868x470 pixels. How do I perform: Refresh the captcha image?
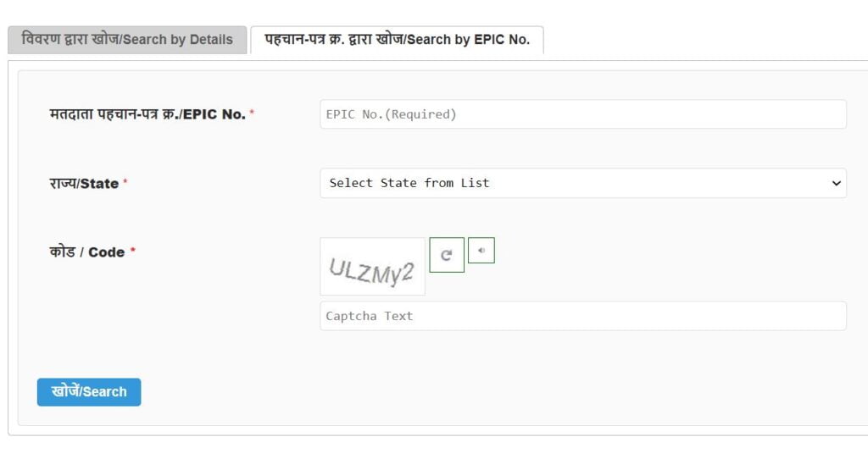447,255
